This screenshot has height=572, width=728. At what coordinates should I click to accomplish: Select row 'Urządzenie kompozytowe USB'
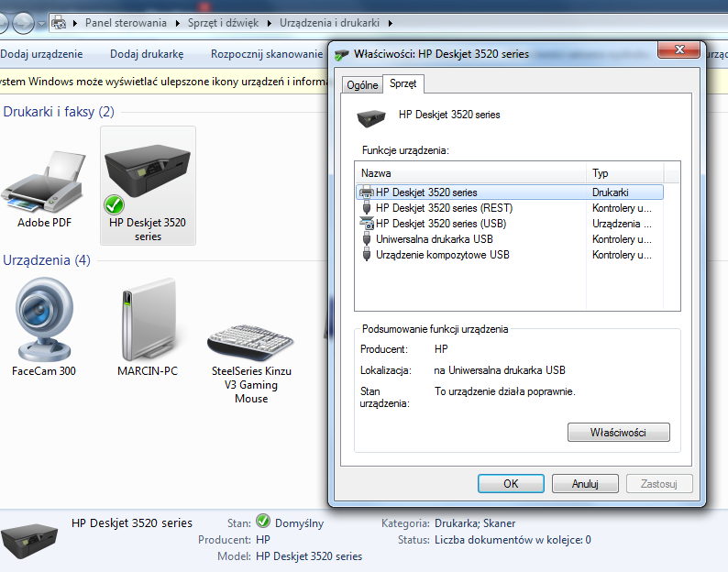[509, 255]
